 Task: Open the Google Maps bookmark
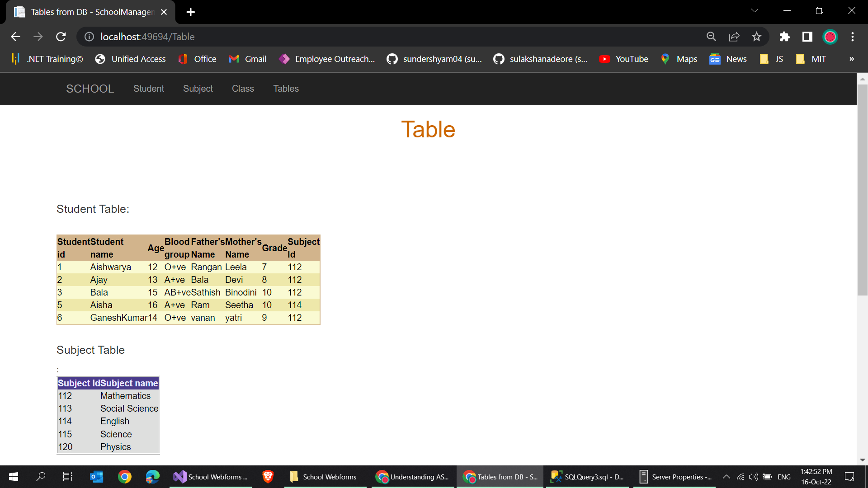(679, 59)
